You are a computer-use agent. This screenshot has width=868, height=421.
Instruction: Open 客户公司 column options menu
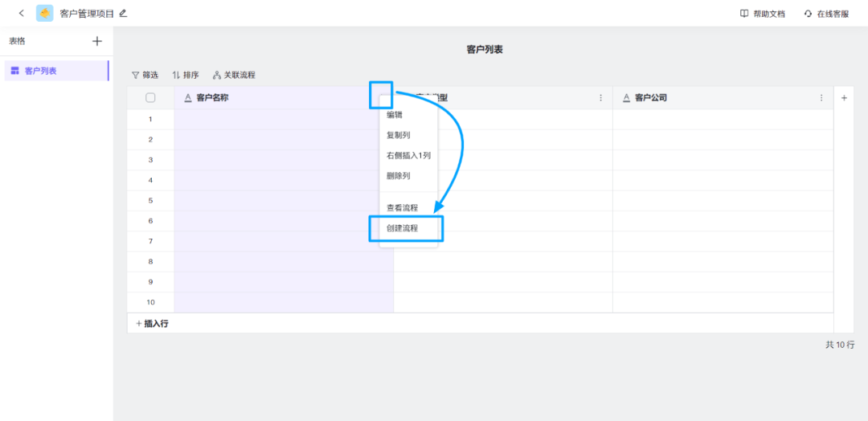pyautogui.click(x=821, y=98)
